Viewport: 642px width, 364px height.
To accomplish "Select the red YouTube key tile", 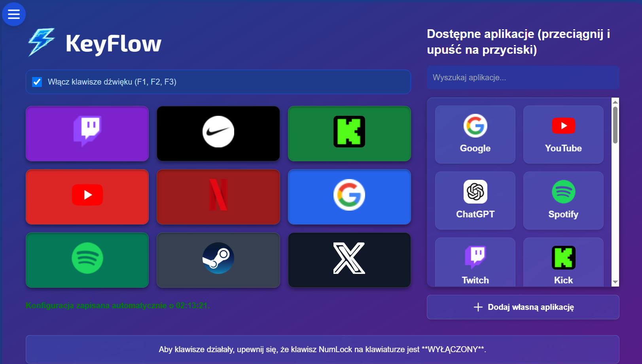I will (87, 197).
